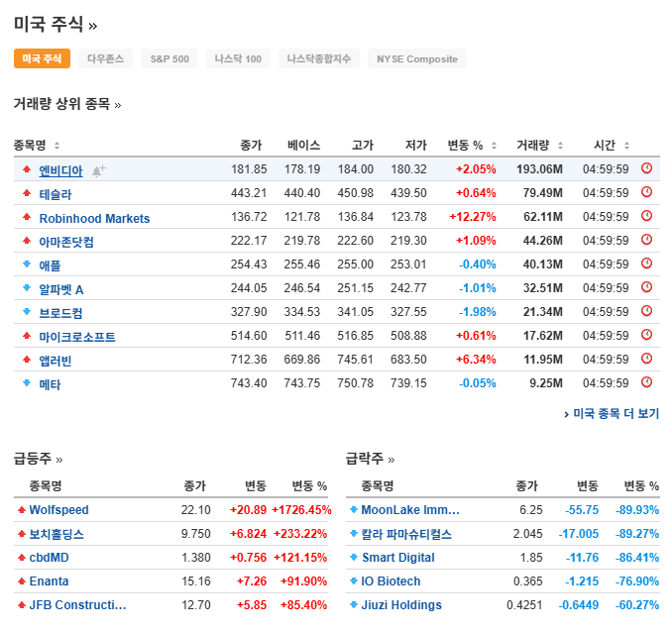The height and width of the screenshot is (633, 672).
Task: Click the 베이스 column header
Action: tap(304, 146)
